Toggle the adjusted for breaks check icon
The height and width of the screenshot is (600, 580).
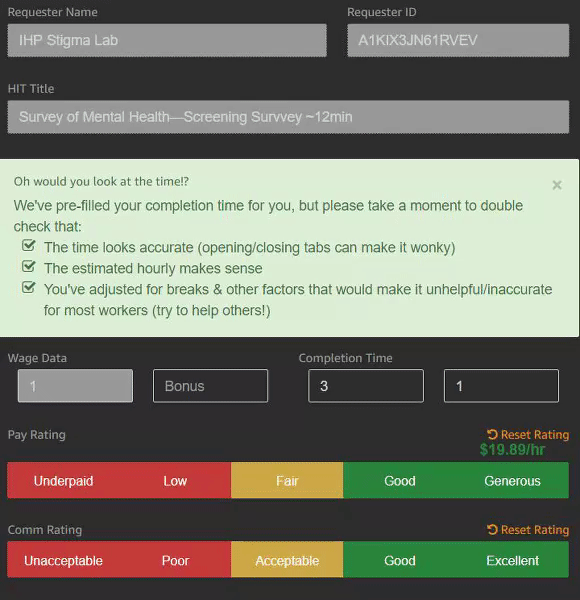pos(29,287)
